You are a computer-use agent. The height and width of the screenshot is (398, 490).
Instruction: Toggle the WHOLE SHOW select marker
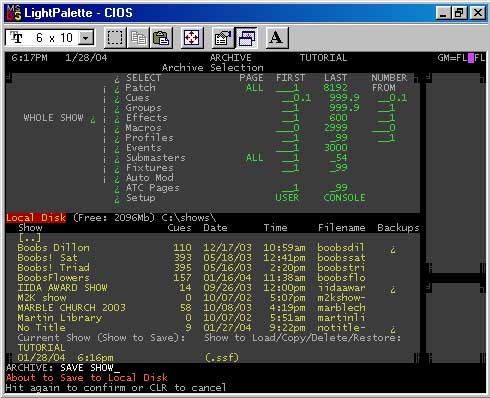93,119
